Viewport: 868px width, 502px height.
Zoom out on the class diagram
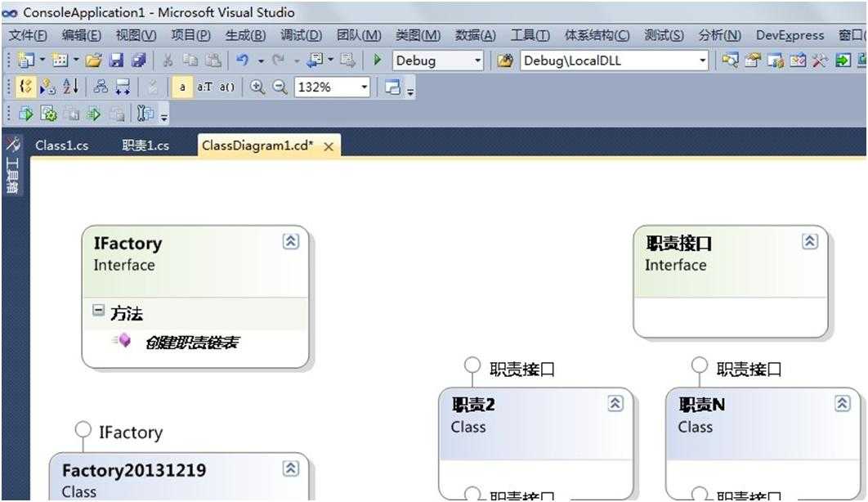(280, 87)
